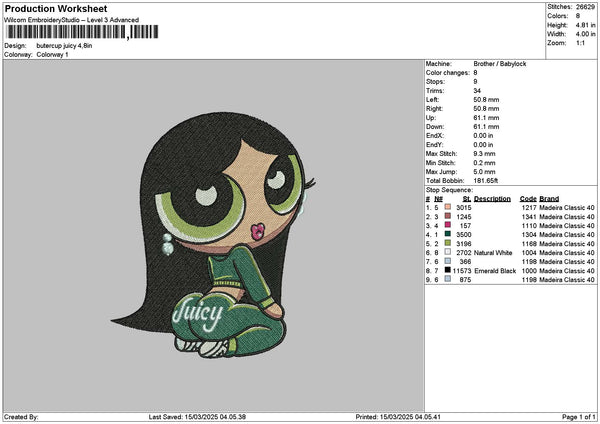The image size is (600, 424).
Task: Select stitch count 11573 in row 8
Action: click(462, 271)
